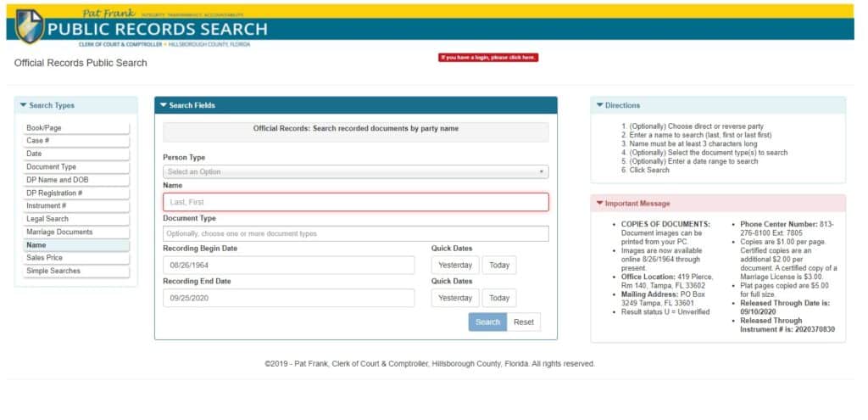The width and height of the screenshot is (868, 420).
Task: Click the Public Records Search banner title
Action: click(157, 29)
